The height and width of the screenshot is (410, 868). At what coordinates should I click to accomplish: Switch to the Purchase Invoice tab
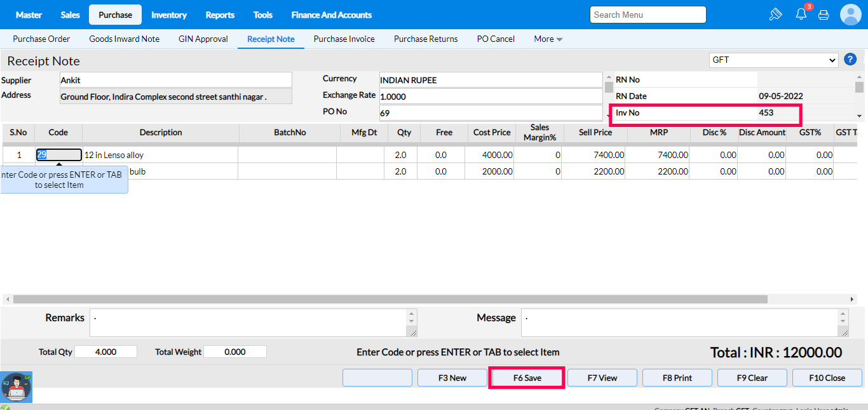click(x=344, y=39)
